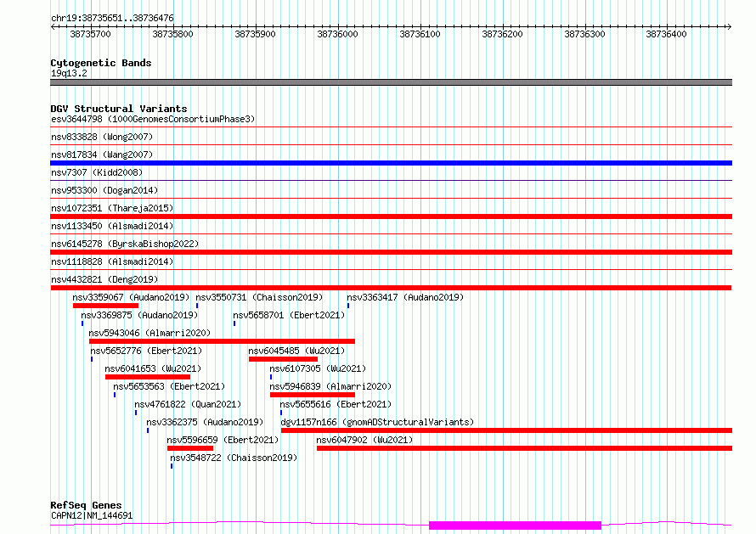Select nsv3369875 (Audano2019) variant label
The image size is (756, 534).
pos(139,315)
